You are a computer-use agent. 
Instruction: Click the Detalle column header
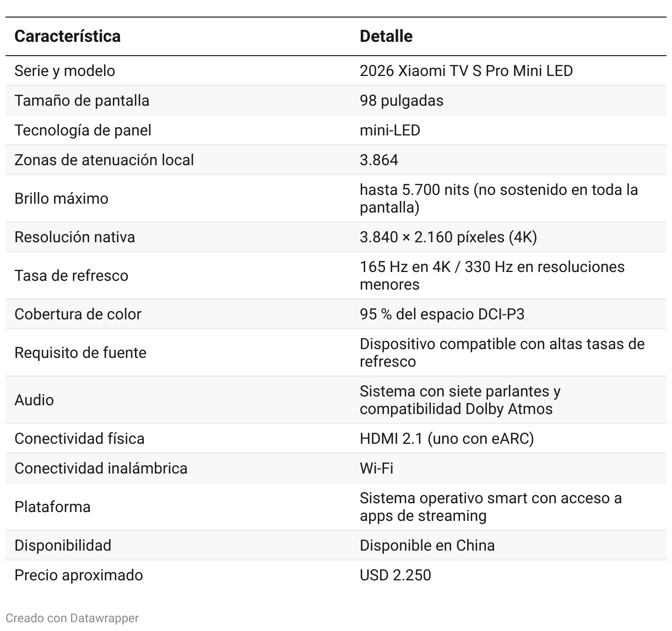click(386, 36)
